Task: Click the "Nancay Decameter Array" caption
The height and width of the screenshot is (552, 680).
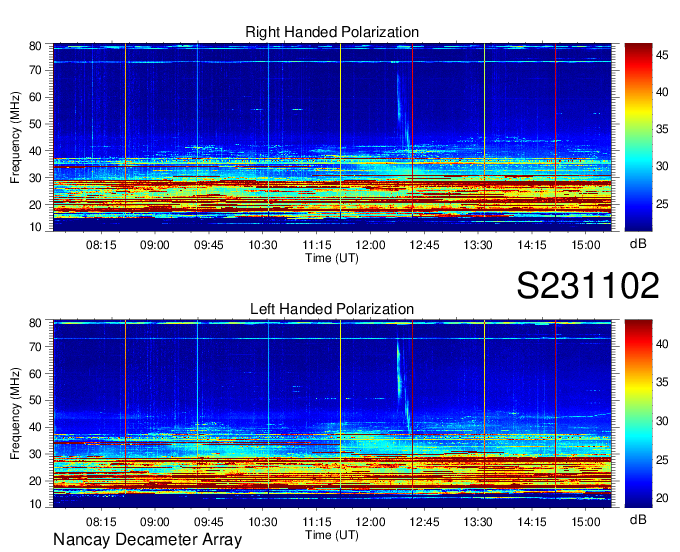Action: (x=147, y=540)
